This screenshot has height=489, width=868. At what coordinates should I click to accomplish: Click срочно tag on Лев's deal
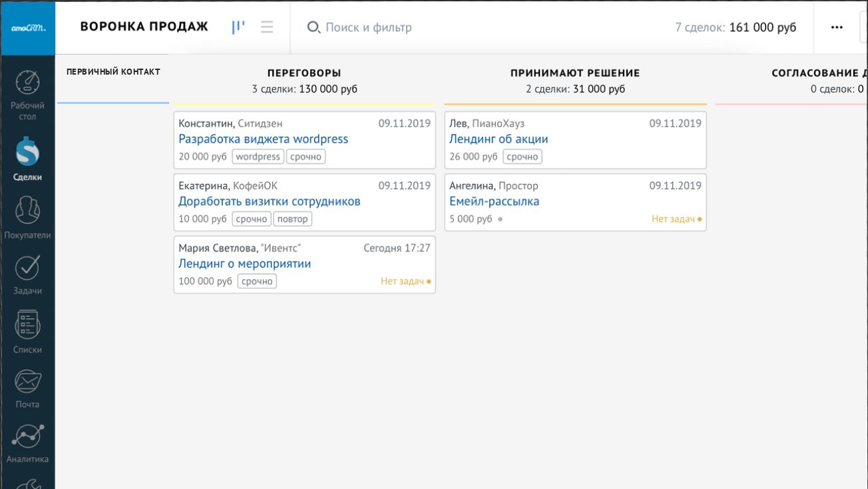pos(523,157)
